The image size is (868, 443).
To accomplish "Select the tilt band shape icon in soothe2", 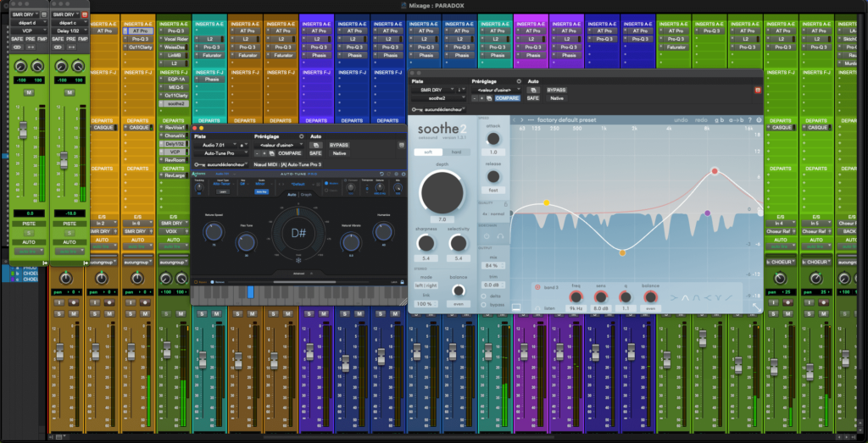I will tap(729, 297).
